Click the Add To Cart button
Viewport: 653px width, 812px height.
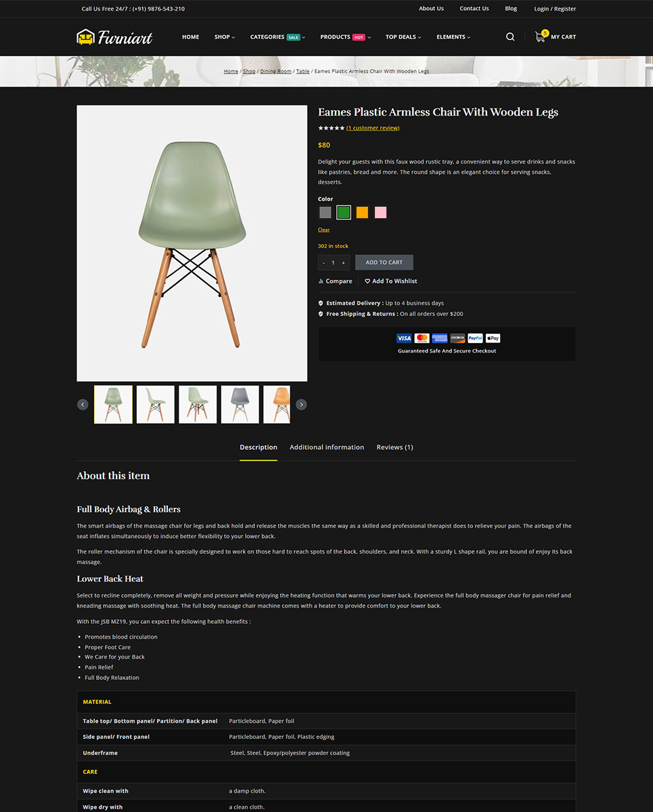tap(384, 263)
